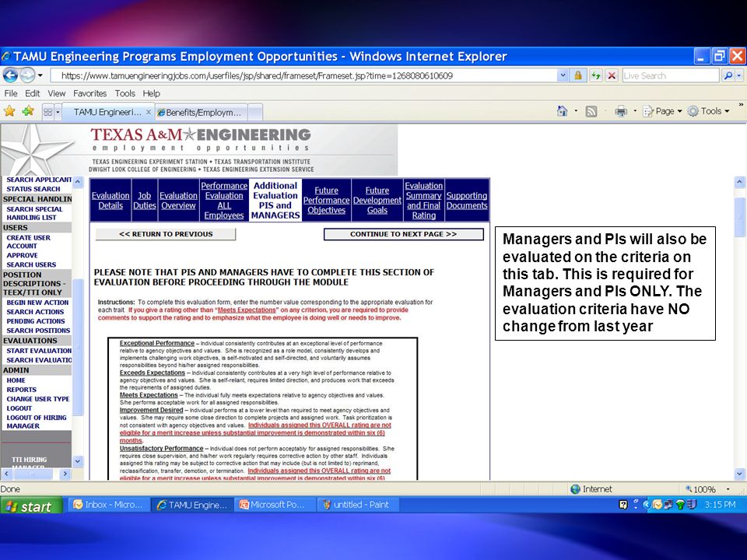
Task: Click main page scroll down arrow
Action: tap(739, 474)
